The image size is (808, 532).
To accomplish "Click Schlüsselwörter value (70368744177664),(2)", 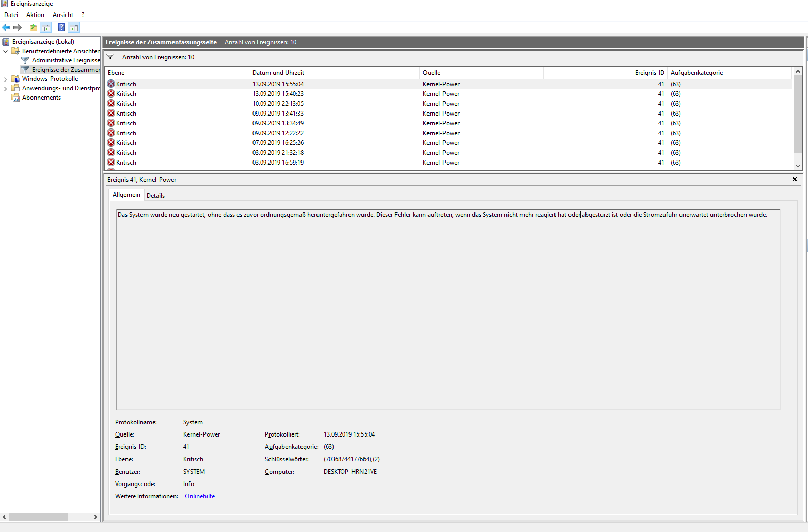I will coord(352,459).
